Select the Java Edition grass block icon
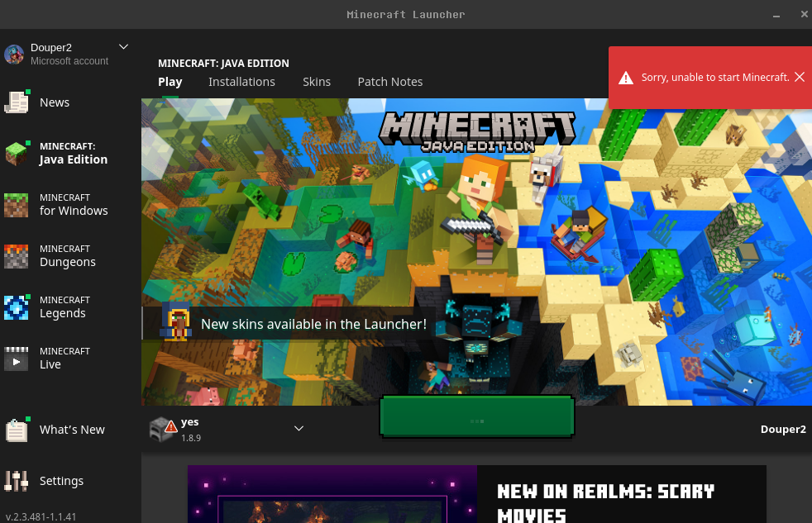812x523 pixels. coord(17,153)
